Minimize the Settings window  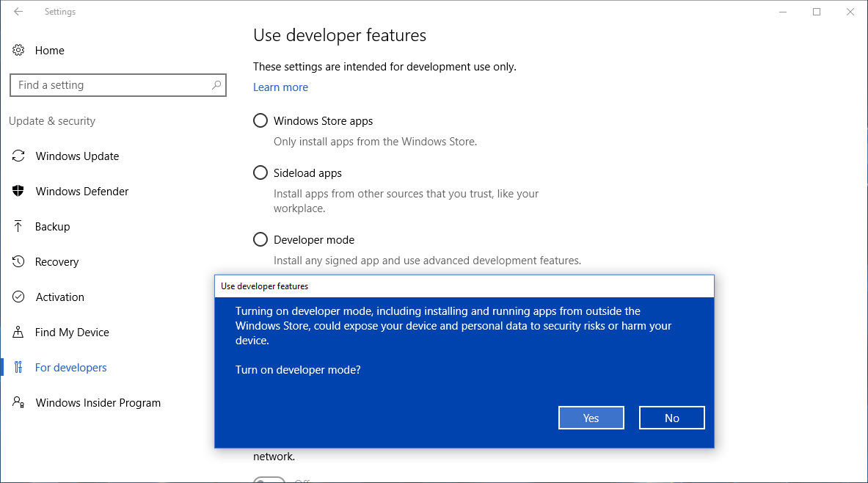click(783, 12)
